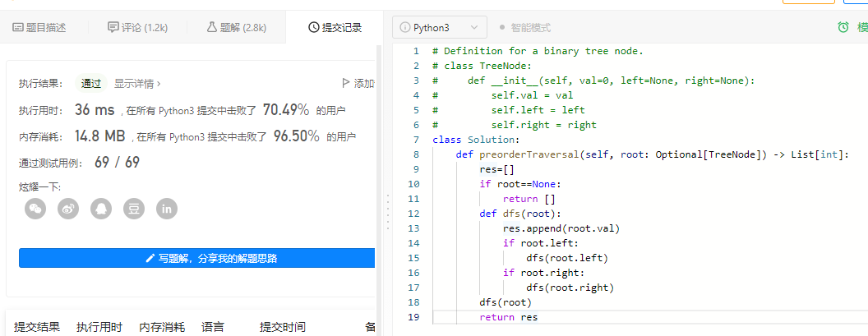Share result via LinkedIn icon

[167, 209]
